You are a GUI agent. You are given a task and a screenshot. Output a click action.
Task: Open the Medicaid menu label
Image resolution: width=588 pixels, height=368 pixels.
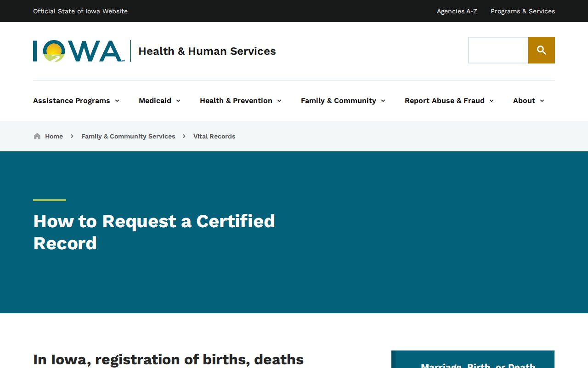(155, 101)
